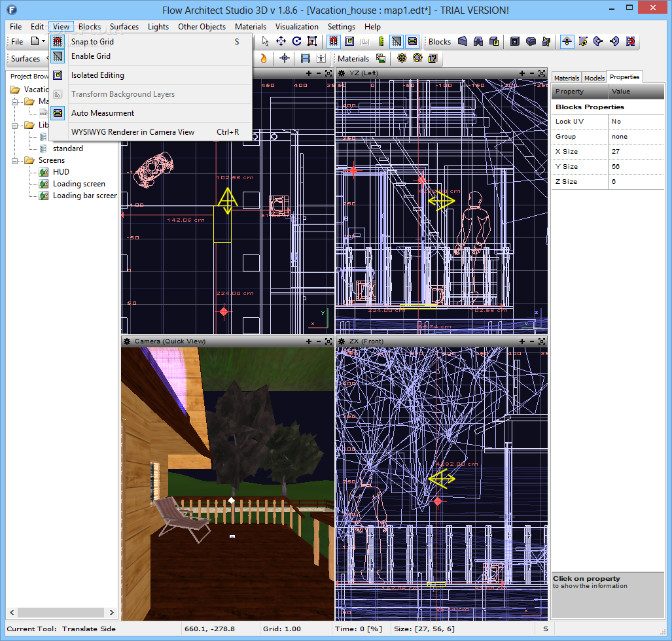The width and height of the screenshot is (672, 641).
Task: Click the block with yellow arrow icon
Action: (x=546, y=41)
